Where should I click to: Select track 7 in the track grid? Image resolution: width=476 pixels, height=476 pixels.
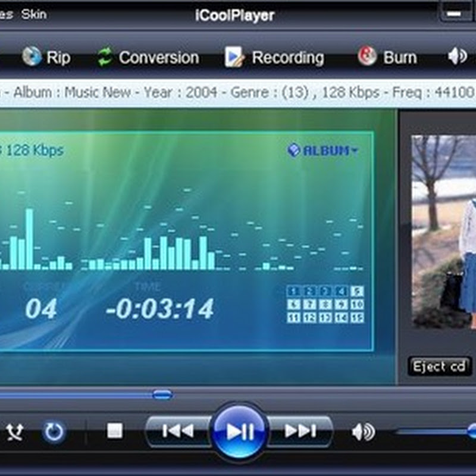(x=309, y=305)
